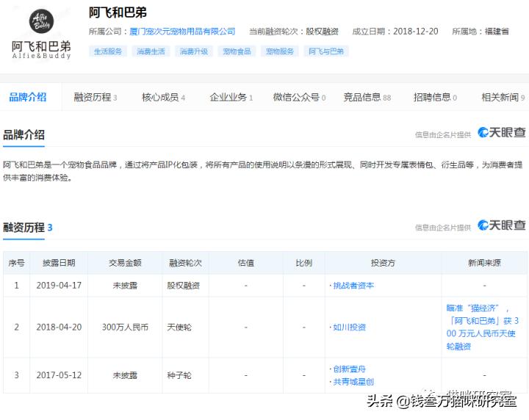The width and height of the screenshot is (529, 420).
Task: Click the 300万人民币 amount cell
Action: pyautogui.click(x=125, y=327)
